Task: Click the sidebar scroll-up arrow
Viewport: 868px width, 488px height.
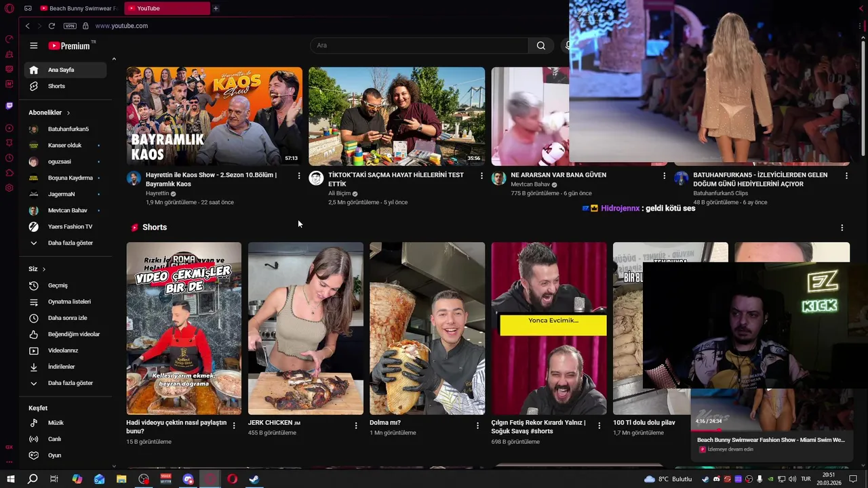Action: pyautogui.click(x=114, y=60)
